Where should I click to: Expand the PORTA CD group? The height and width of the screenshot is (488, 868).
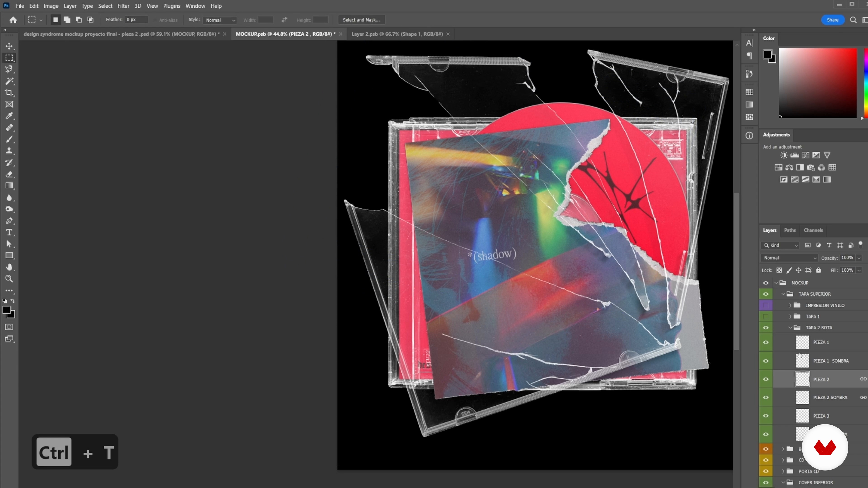783,471
